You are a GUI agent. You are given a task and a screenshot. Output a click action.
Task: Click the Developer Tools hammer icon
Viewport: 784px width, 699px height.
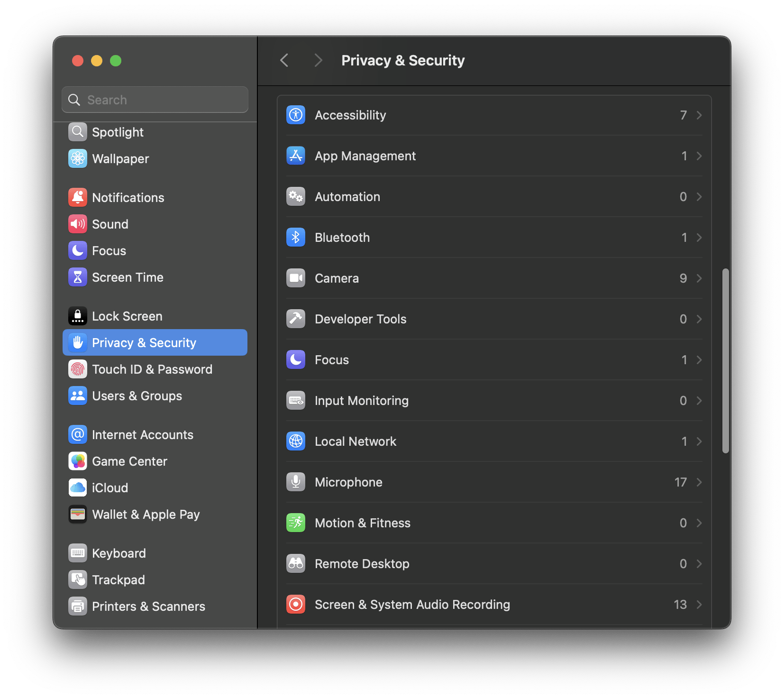[296, 319]
